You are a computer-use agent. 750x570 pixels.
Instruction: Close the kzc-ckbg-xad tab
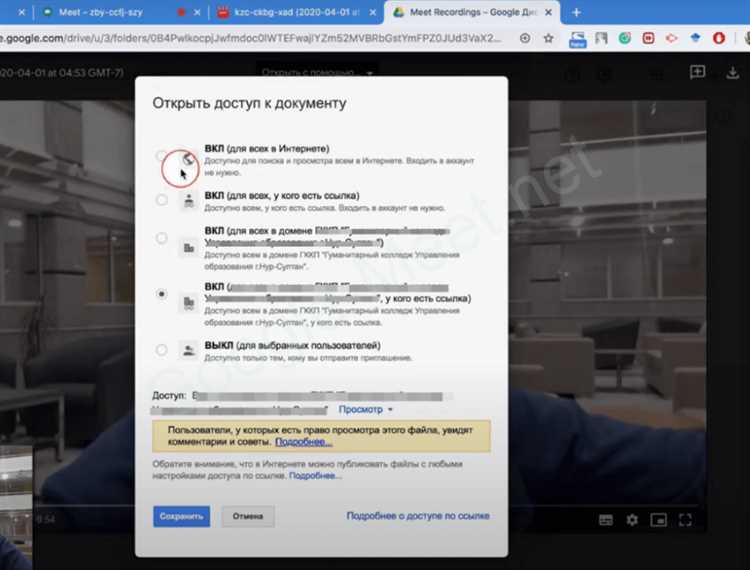pyautogui.click(x=373, y=12)
